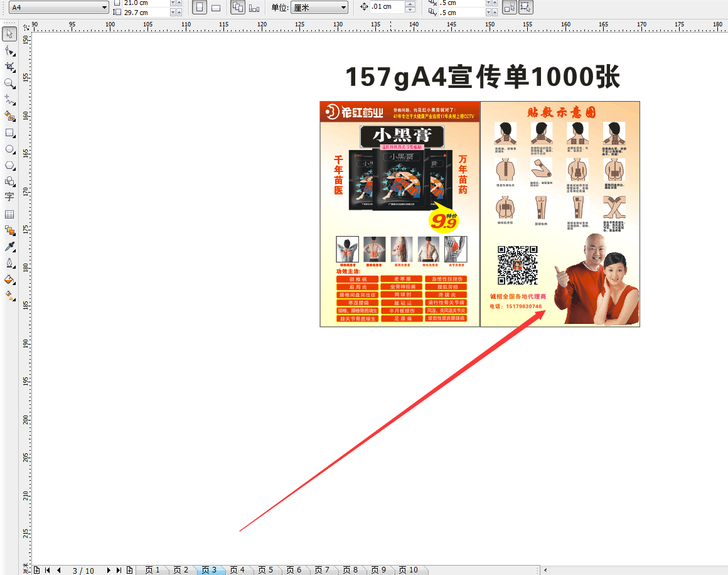Click the 9.9 price badge
This screenshot has height=575, width=728.
(444, 222)
